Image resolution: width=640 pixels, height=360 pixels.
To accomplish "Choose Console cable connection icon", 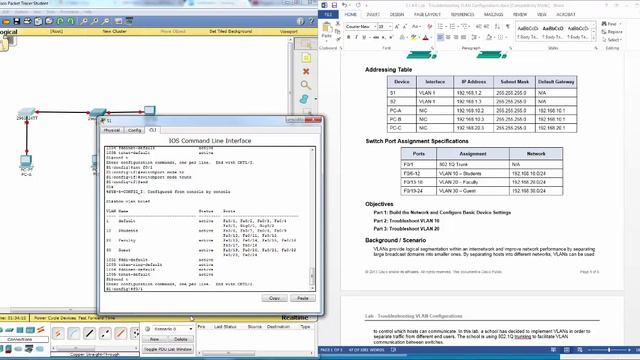I will coord(73,333).
